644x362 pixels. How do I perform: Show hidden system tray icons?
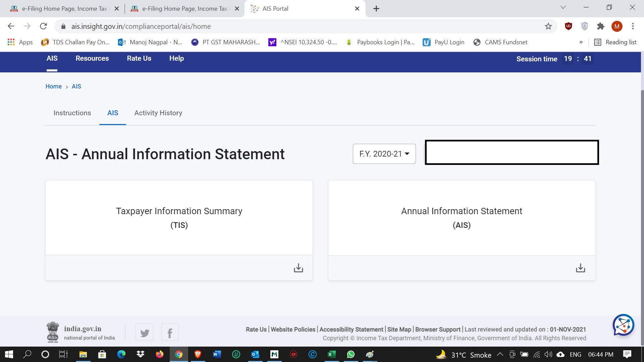500,354
